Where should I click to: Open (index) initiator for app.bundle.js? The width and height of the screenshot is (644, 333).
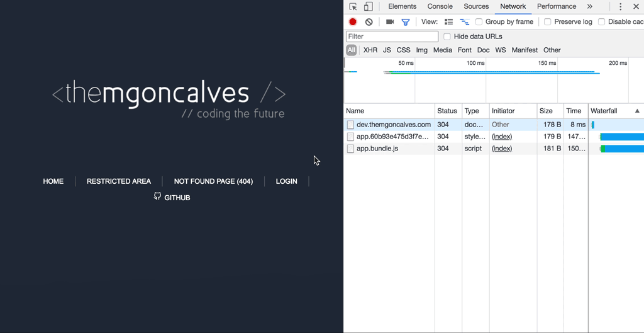502,149
